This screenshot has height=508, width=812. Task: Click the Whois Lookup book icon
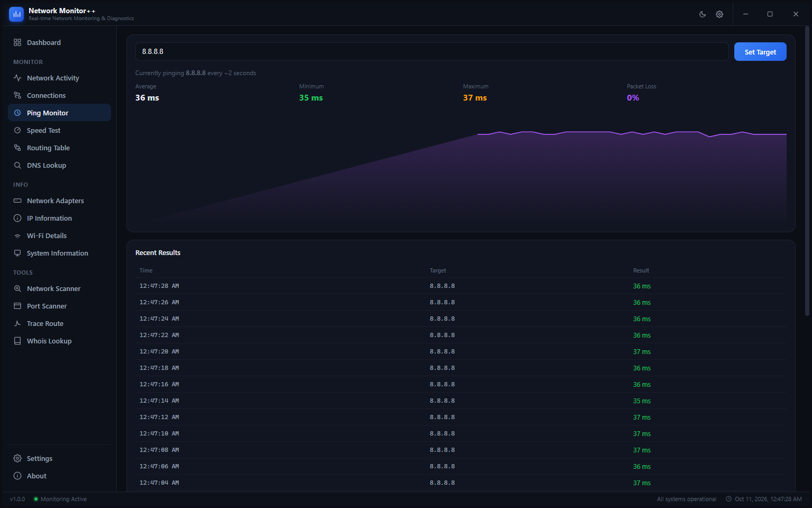click(17, 341)
